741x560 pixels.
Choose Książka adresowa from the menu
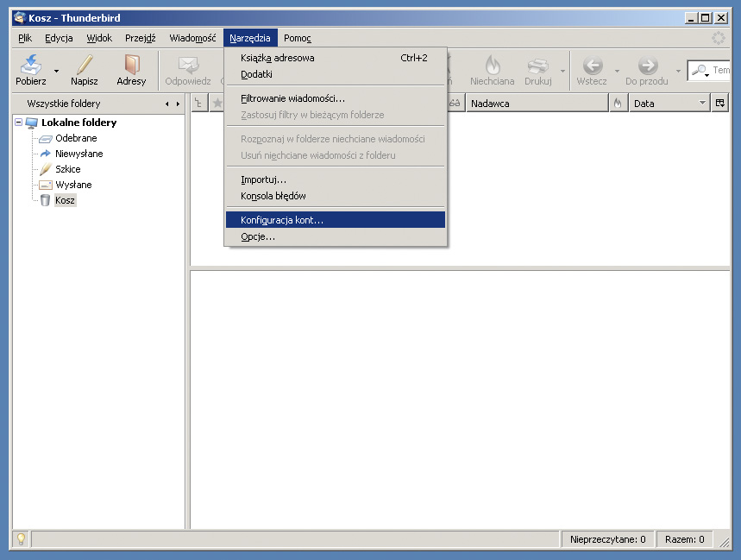coord(336,58)
